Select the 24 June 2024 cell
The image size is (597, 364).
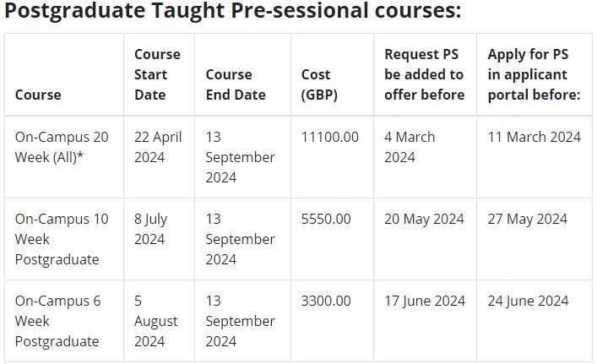[x=528, y=301]
